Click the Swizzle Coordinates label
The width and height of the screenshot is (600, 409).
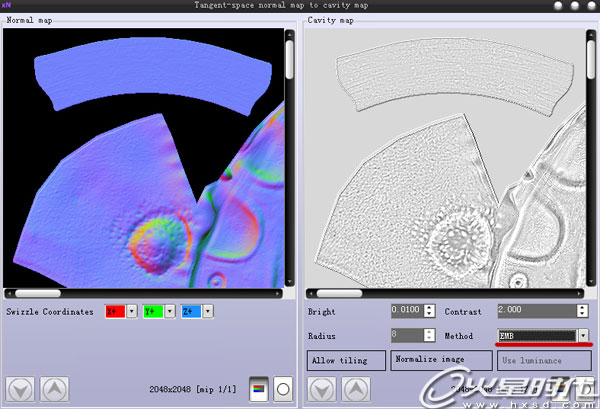(50, 311)
